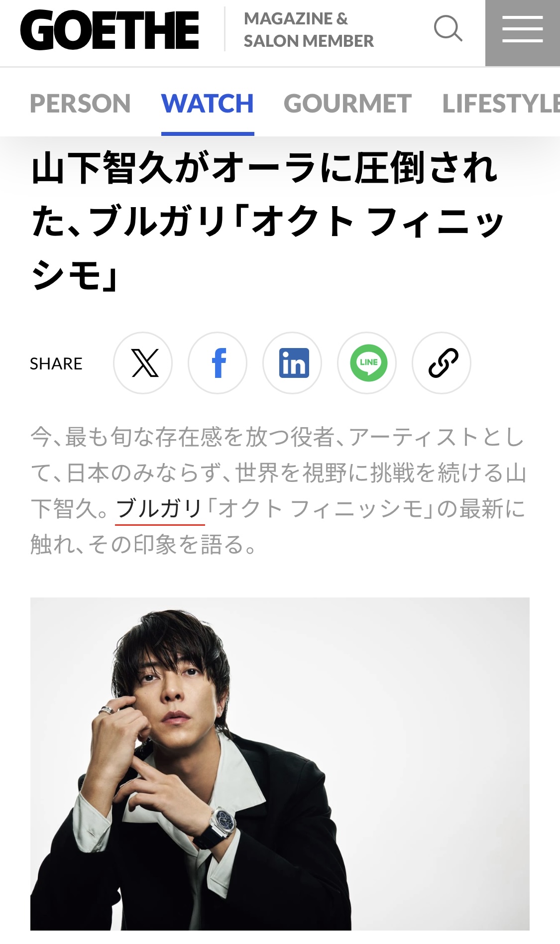
Task: Share article on Facebook
Action: pyautogui.click(x=218, y=363)
